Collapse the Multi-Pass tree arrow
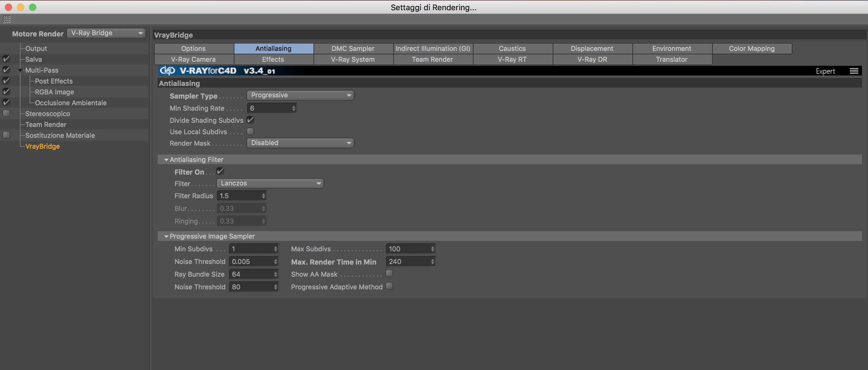 click(x=20, y=70)
